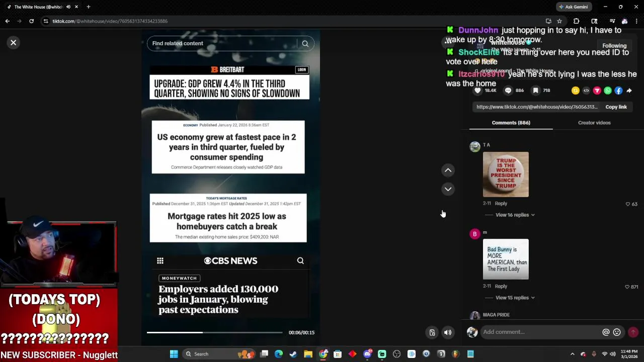Screen dimensions: 644x362
Task: Bookmark this page with the star icon
Action: 559,21
